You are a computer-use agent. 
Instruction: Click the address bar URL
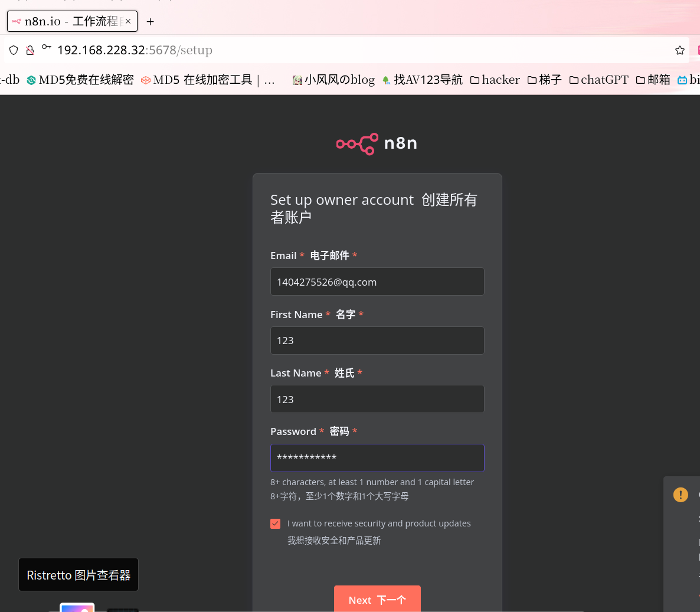(x=135, y=50)
